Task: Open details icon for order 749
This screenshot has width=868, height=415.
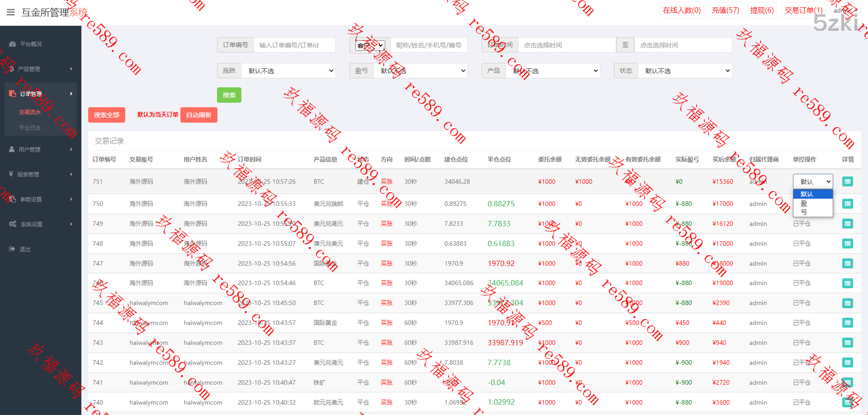Action: pos(847,224)
